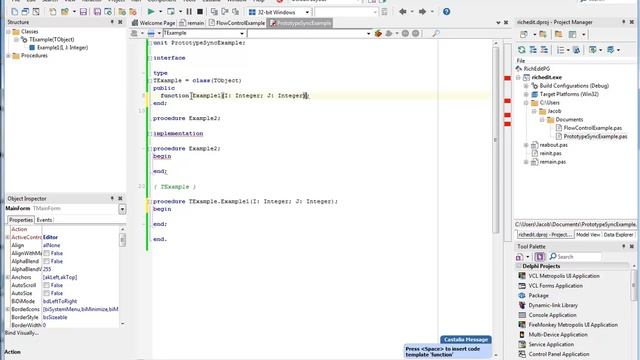Open the Model View tab
This screenshot has width=640, height=360.
click(x=588, y=235)
